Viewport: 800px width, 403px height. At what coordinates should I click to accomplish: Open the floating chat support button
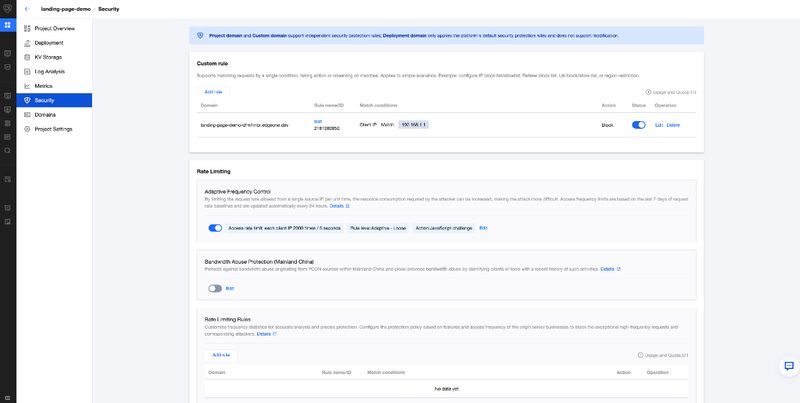788,367
